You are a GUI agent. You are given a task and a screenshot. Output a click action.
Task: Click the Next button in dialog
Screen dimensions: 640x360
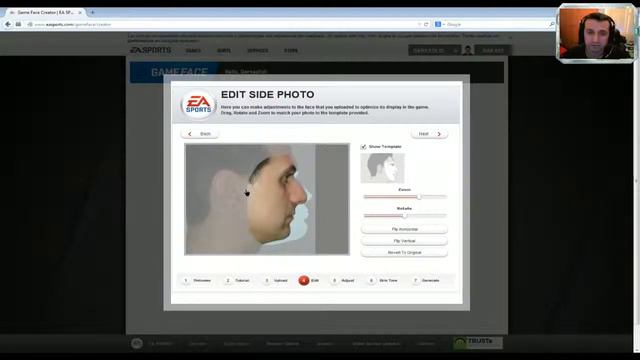(429, 134)
